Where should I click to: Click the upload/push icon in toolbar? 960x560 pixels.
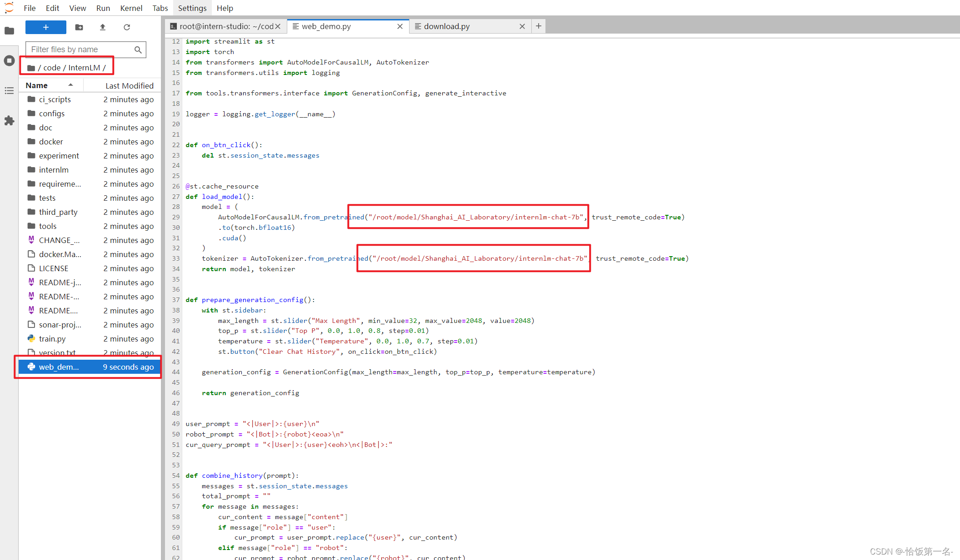(102, 26)
